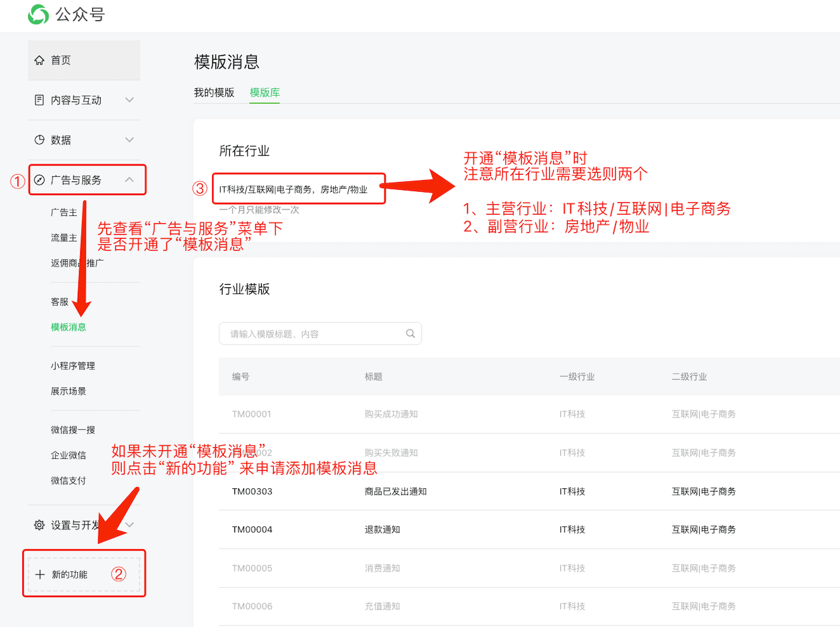
Task: Click the 所在行业 section heading
Action: point(245,151)
